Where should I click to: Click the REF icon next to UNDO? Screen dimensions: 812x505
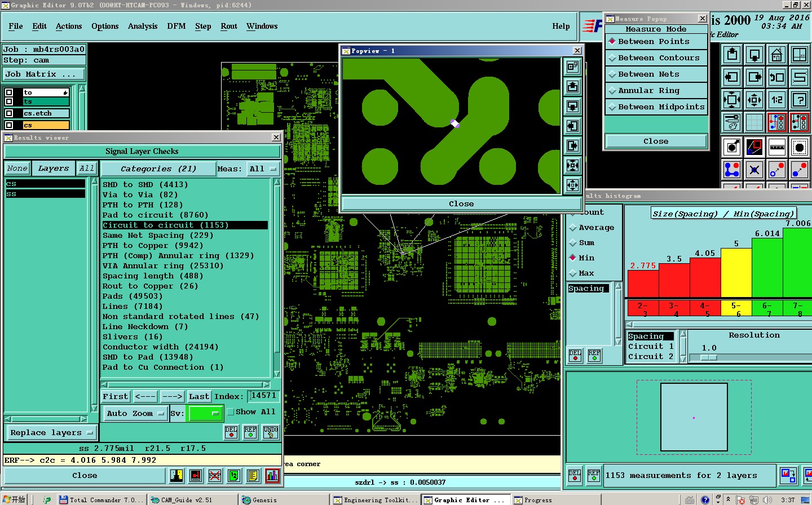(x=250, y=432)
